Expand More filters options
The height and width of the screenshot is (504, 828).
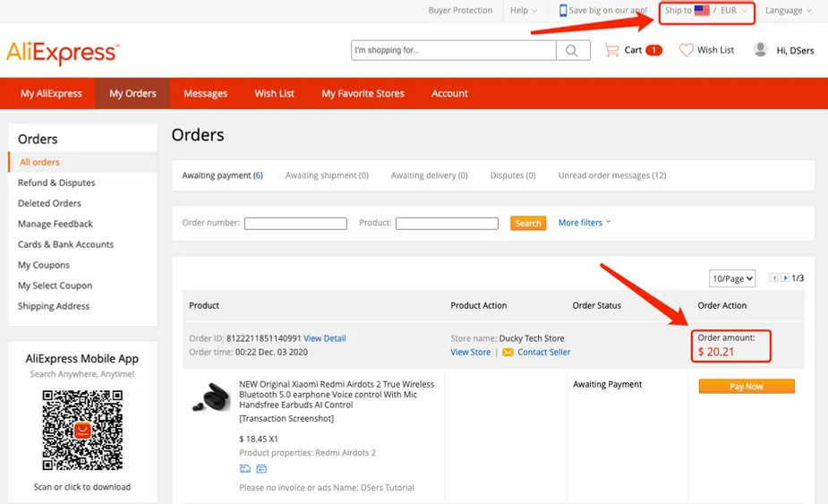click(585, 222)
